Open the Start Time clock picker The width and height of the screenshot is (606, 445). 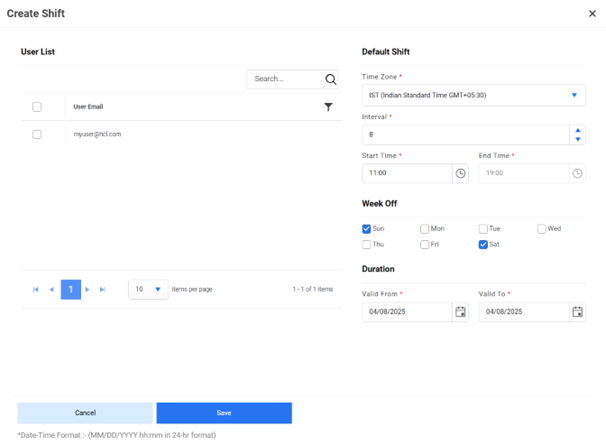coord(460,173)
